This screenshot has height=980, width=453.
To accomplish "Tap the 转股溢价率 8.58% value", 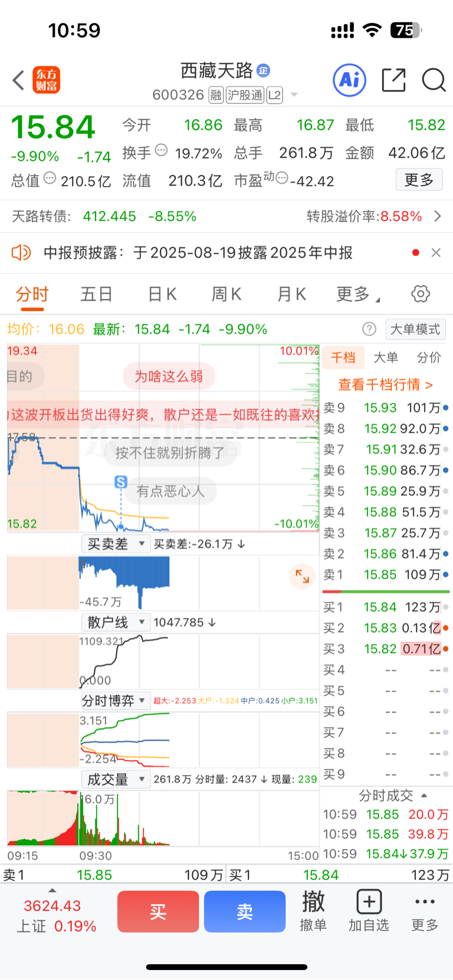I will coord(401,216).
